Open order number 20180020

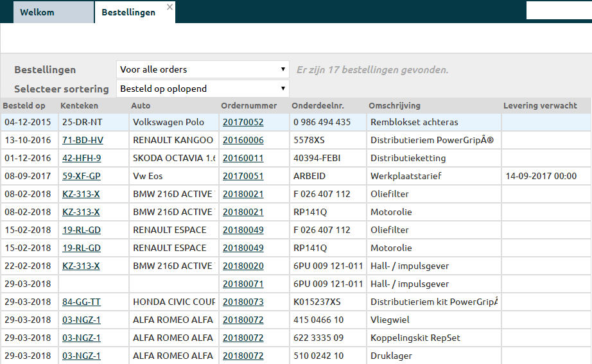(243, 266)
